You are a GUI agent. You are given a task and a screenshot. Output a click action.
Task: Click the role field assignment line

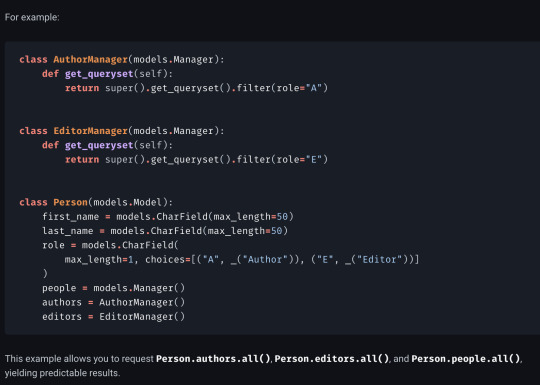pos(110,245)
